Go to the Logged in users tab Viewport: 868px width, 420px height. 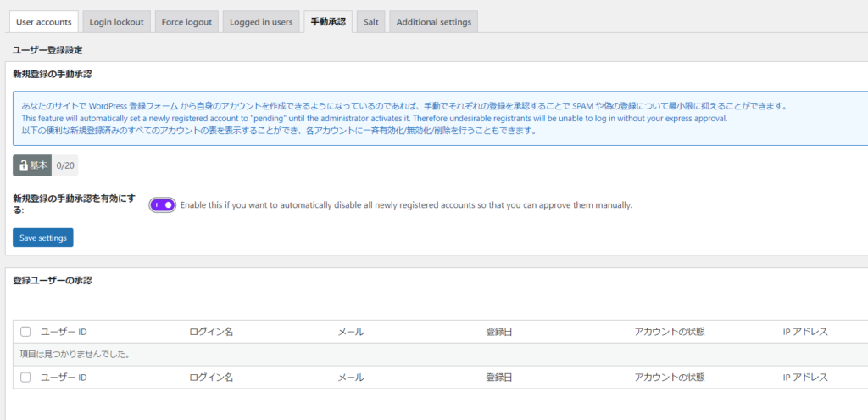(x=261, y=22)
